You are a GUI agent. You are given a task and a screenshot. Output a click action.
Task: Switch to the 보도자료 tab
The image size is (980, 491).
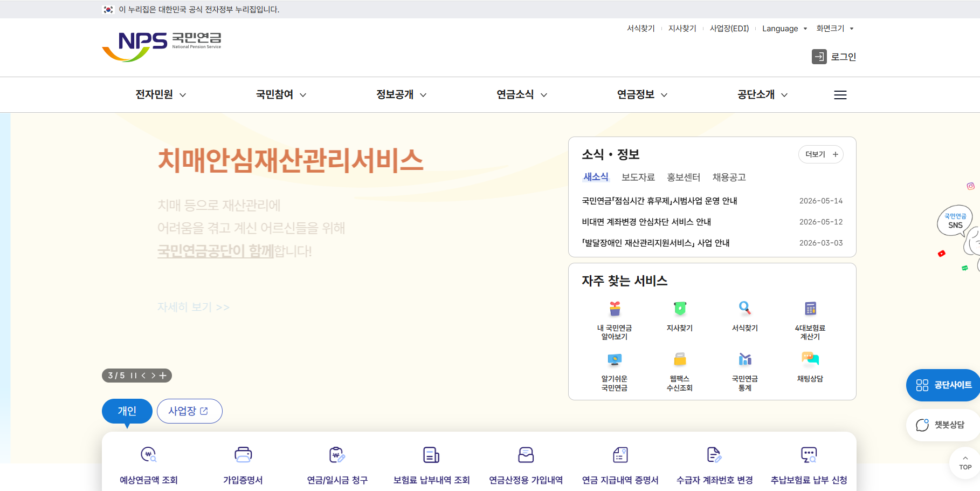coord(638,177)
